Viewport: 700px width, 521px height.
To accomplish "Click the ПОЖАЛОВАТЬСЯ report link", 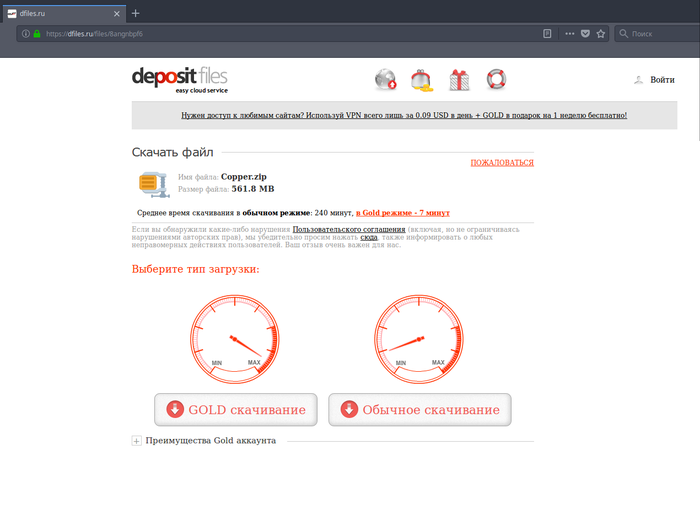I will click(502, 163).
